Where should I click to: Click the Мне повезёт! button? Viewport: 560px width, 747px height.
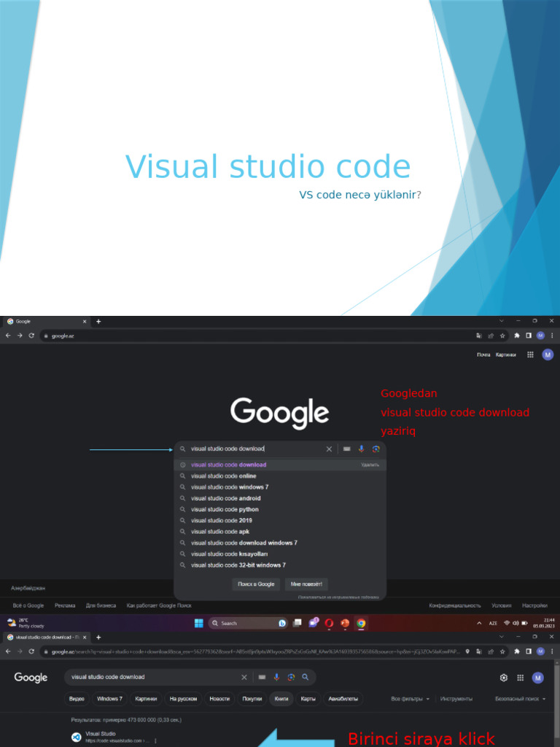point(306,584)
